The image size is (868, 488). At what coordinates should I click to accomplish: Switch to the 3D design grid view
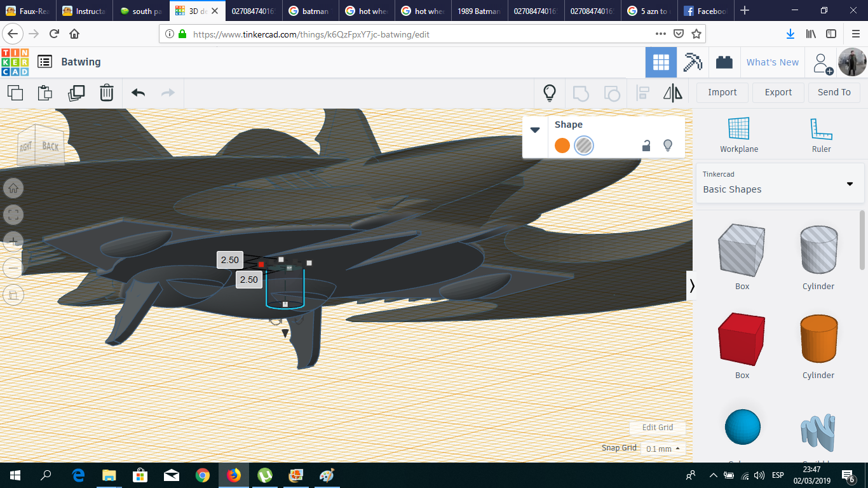pos(661,62)
